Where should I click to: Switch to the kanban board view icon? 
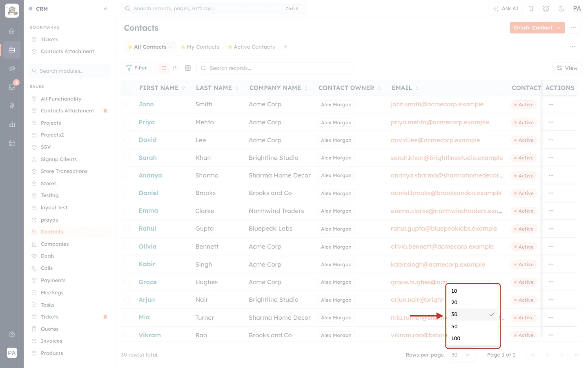click(176, 68)
